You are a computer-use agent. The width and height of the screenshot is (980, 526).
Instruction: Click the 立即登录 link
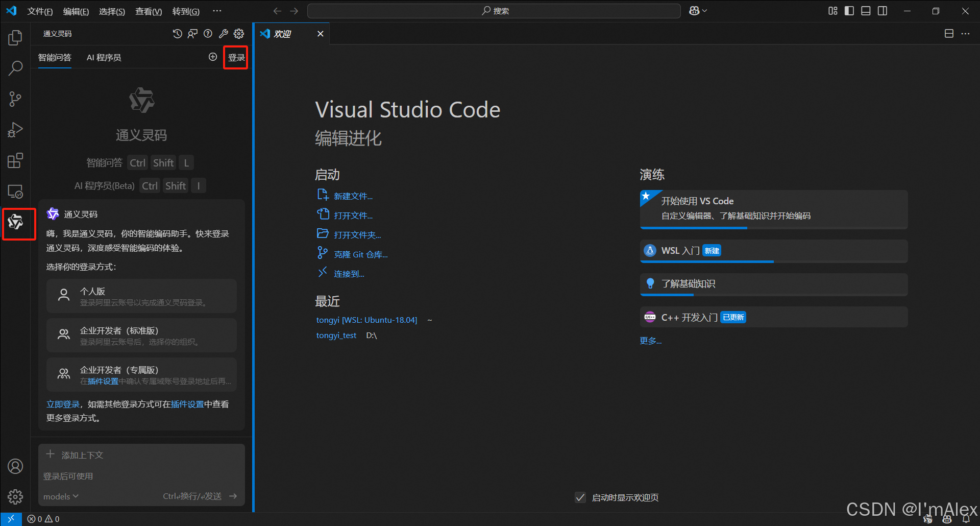coord(63,404)
